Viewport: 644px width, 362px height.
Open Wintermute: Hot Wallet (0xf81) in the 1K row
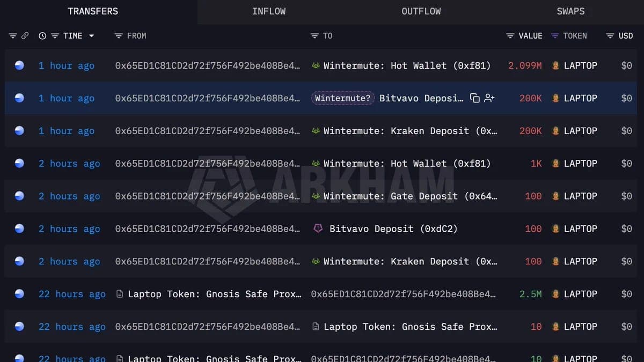pyautogui.click(x=407, y=164)
